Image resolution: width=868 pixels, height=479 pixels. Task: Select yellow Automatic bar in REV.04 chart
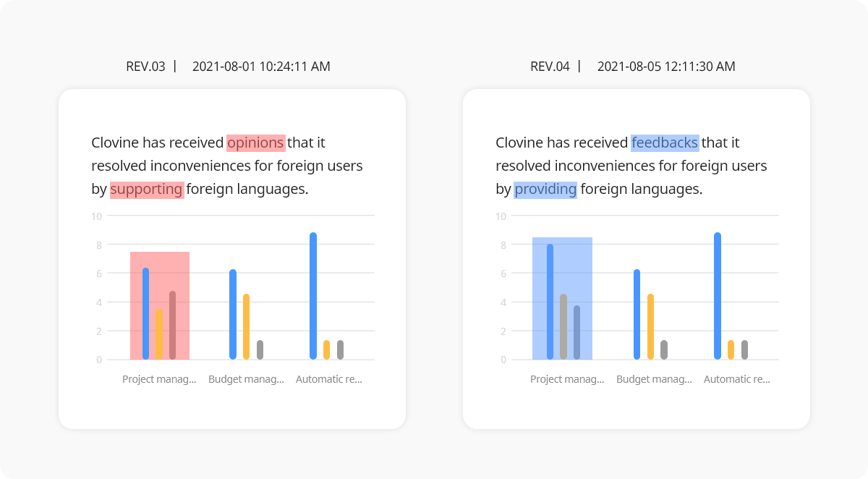[x=731, y=349]
